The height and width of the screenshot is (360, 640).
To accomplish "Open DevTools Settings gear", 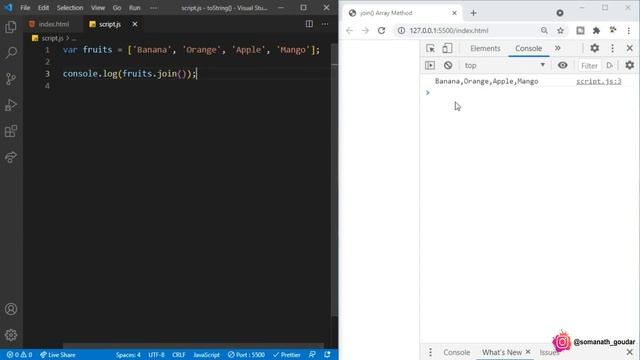I will pos(594,48).
